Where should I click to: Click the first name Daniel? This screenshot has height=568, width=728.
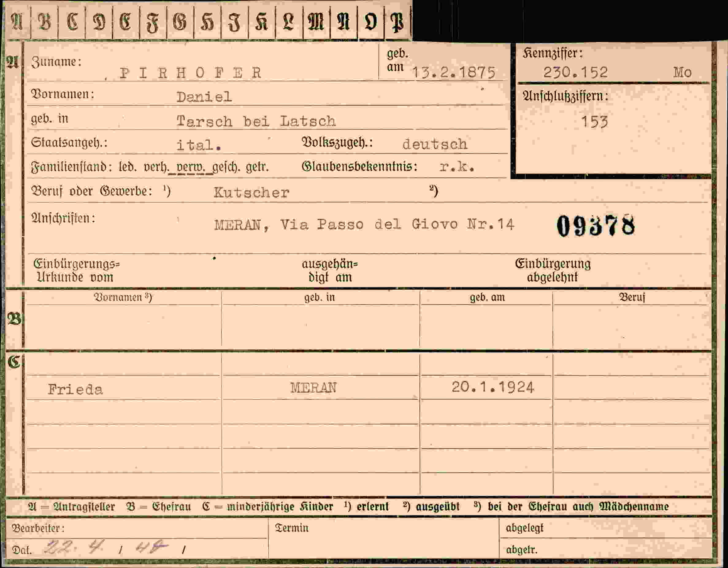[x=204, y=97]
